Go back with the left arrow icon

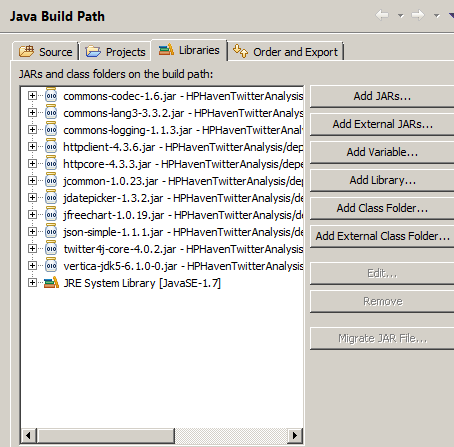click(382, 15)
